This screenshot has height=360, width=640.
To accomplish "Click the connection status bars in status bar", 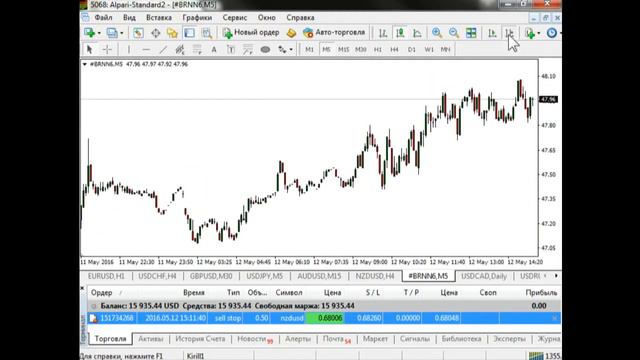I will click(x=536, y=356).
